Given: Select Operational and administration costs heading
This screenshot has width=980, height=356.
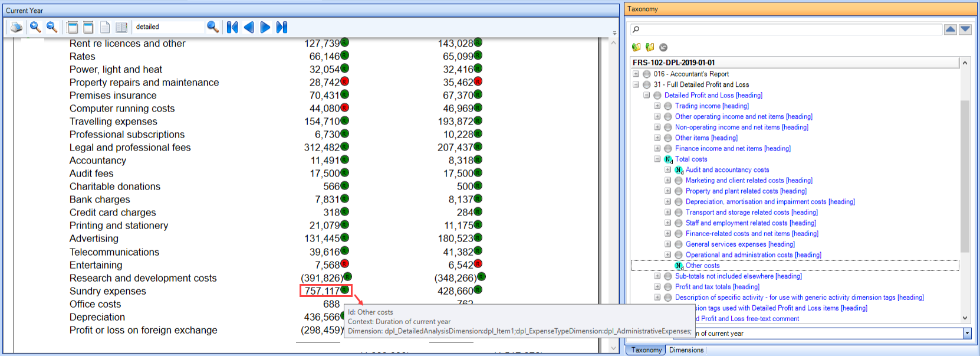Looking at the screenshot, I should (x=754, y=255).
